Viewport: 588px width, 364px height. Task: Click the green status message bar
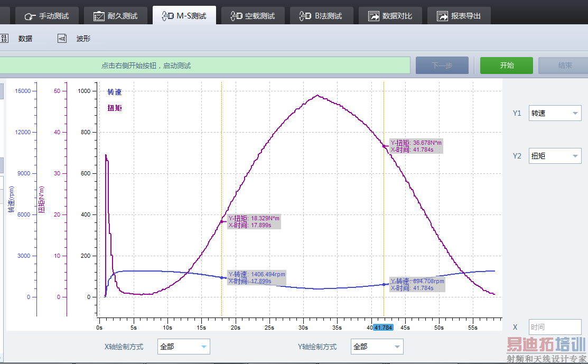point(205,66)
